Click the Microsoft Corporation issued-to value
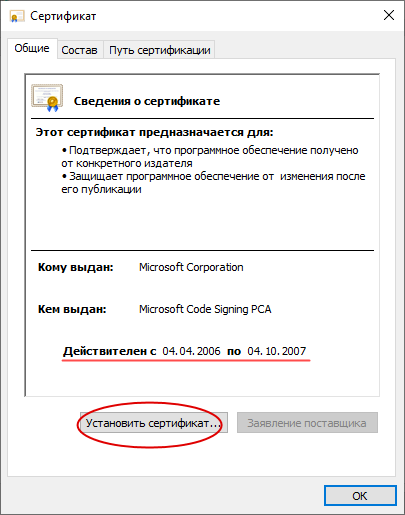 point(191,267)
